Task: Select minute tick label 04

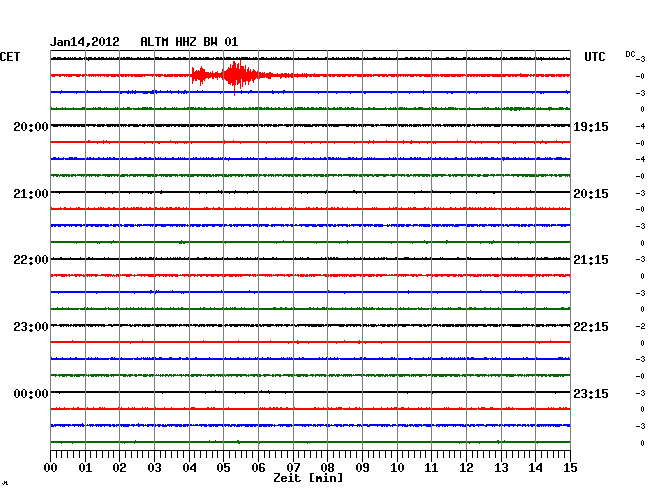Action: pos(189,467)
